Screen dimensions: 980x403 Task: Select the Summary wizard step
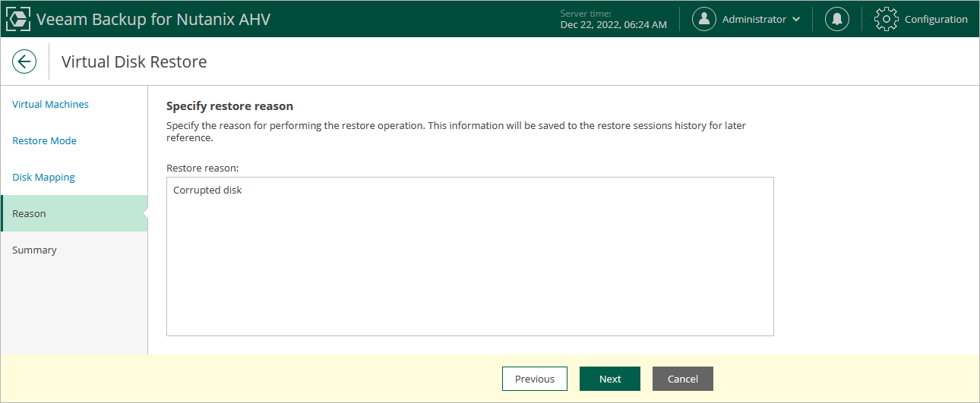click(74, 250)
